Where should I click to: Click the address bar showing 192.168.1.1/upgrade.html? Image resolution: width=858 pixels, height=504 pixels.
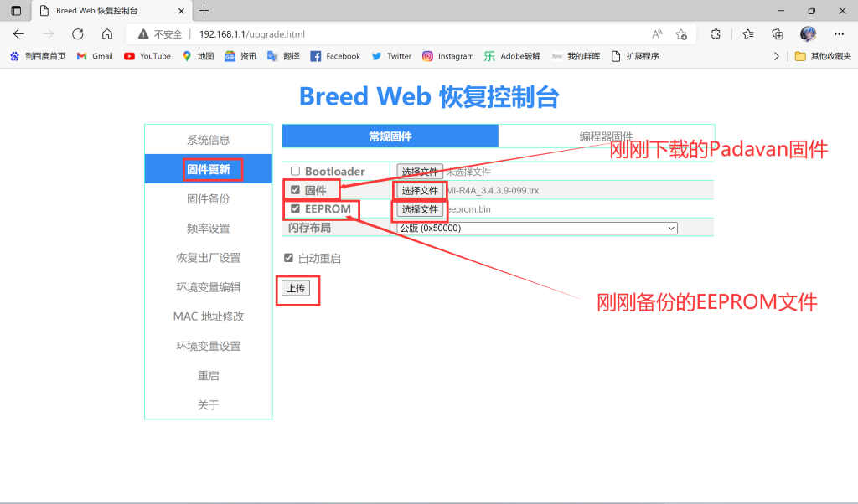(x=251, y=35)
